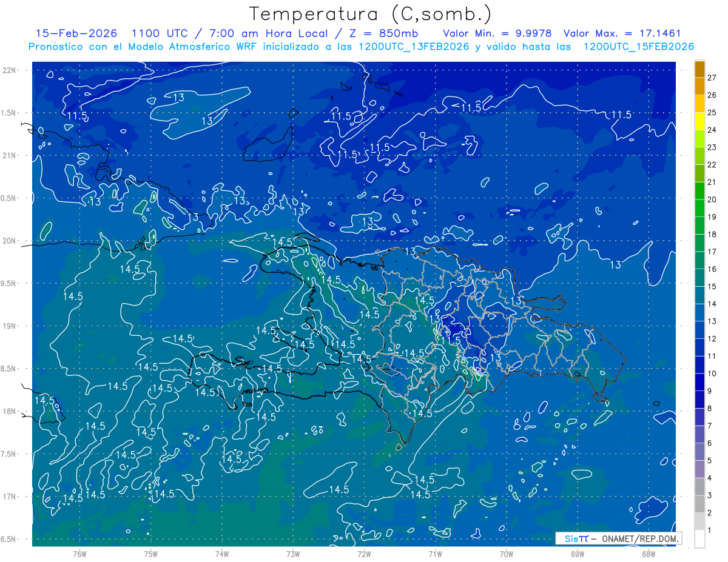This screenshot has width=728, height=562.
Task: Click the "76W" longitude axis label
Action: click(x=79, y=554)
